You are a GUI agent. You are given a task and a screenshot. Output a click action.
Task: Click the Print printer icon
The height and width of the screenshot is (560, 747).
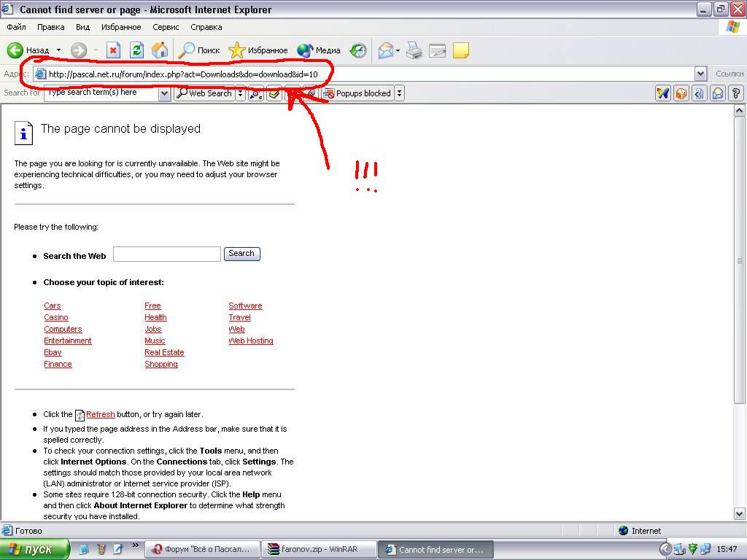414,50
